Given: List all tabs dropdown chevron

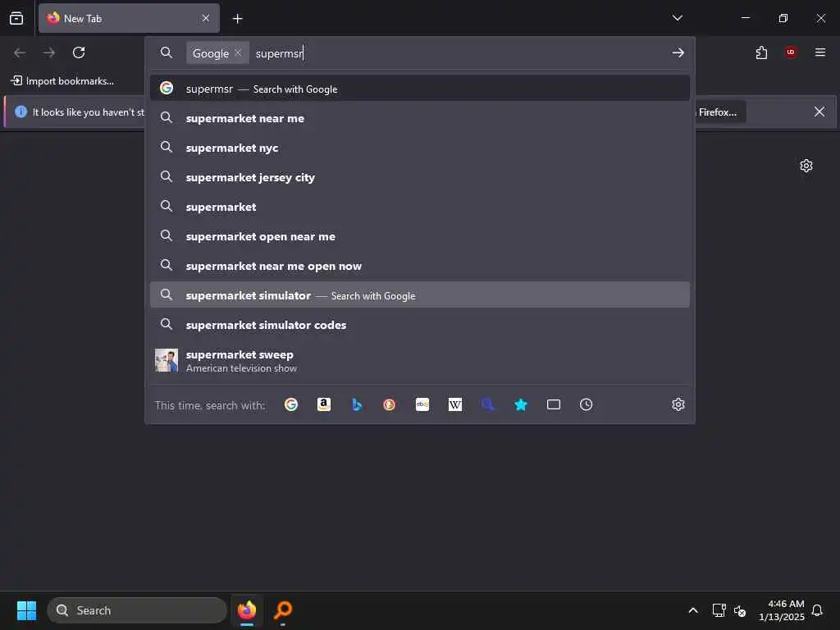Looking at the screenshot, I should [x=677, y=18].
